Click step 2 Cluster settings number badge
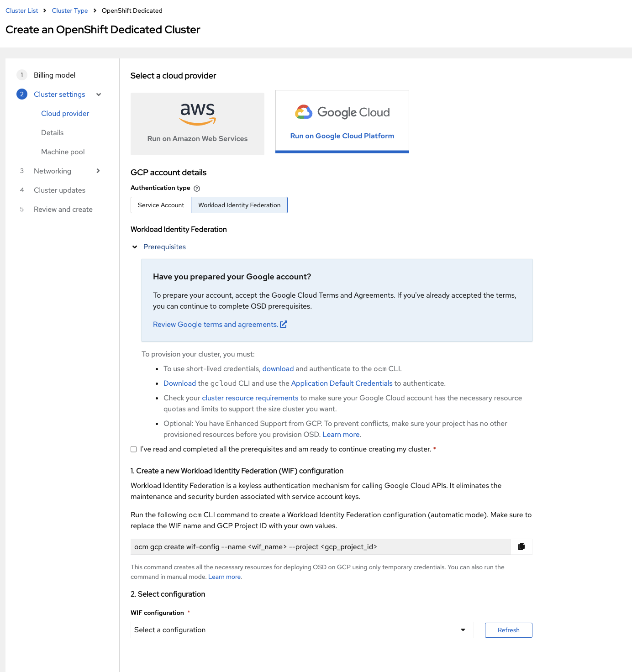Viewport: 632px width, 672px height. (x=21, y=94)
